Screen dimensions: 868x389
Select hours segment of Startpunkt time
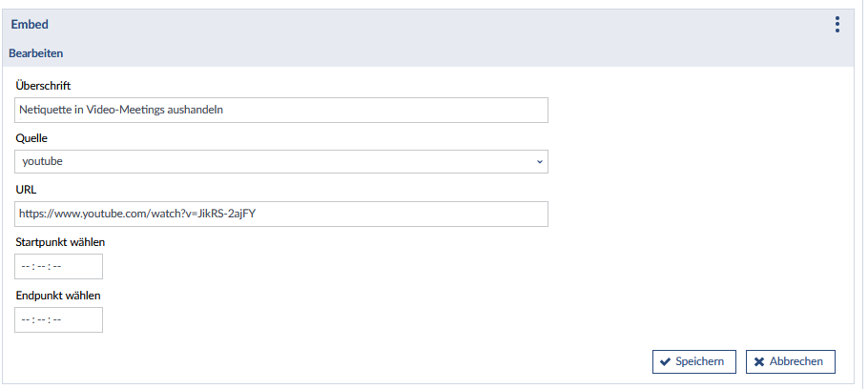click(x=26, y=267)
